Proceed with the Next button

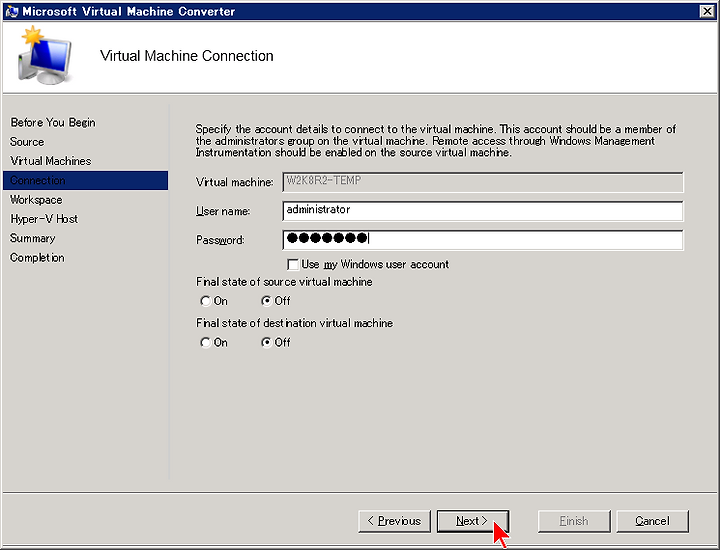pyautogui.click(x=473, y=521)
